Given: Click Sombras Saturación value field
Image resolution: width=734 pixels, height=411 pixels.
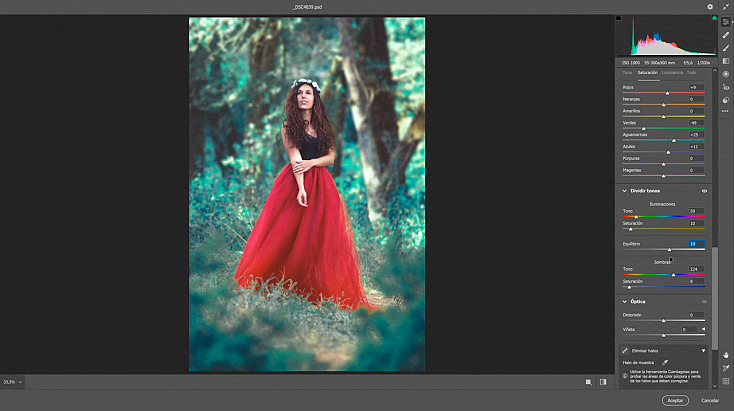Looking at the screenshot, I should pos(696,281).
